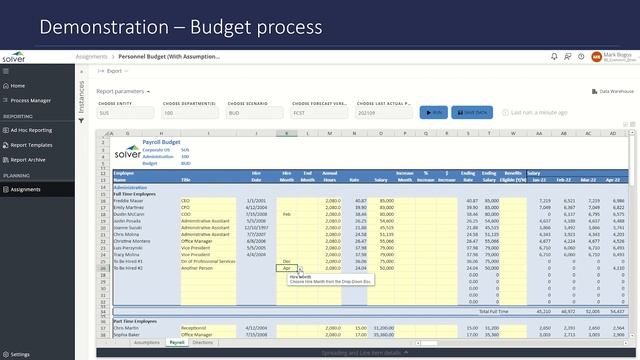Click the help clock icon in header
Screen dimensions: 640x360
581,56
